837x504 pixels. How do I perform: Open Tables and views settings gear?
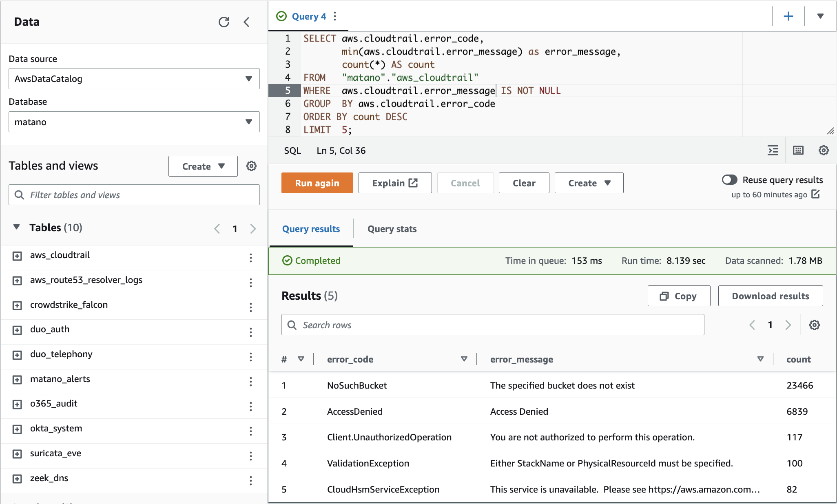(251, 166)
